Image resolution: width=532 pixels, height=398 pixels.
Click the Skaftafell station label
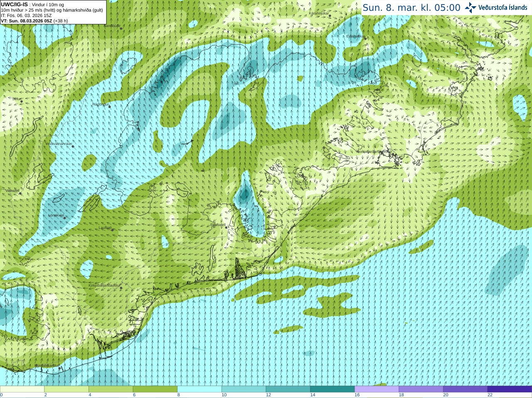click(218, 225)
